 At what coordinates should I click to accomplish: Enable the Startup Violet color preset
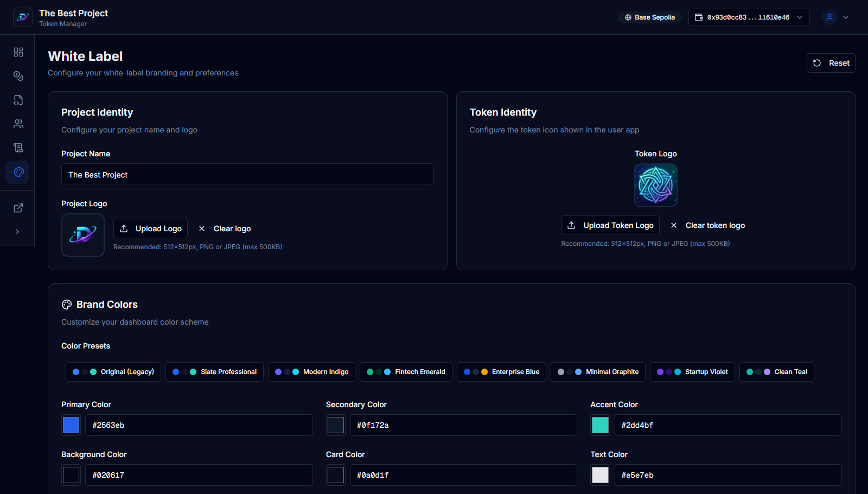[x=692, y=372]
